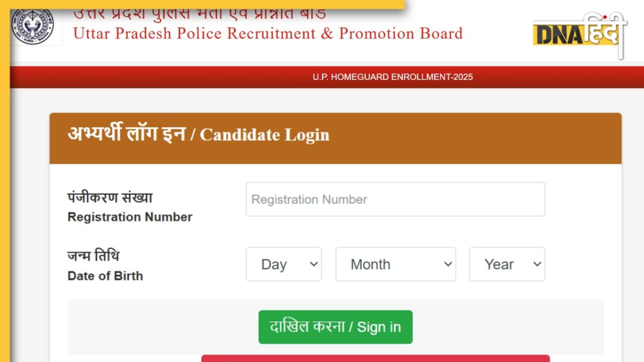The height and width of the screenshot is (362, 644).
Task: Click the पंजीकरण संख्या label
Action: point(110,198)
